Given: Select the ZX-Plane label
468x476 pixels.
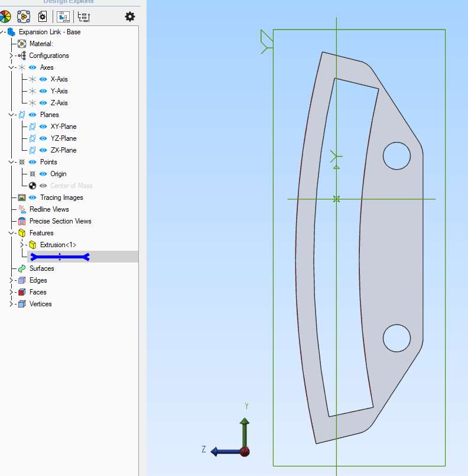Looking at the screenshot, I should 63,150.
